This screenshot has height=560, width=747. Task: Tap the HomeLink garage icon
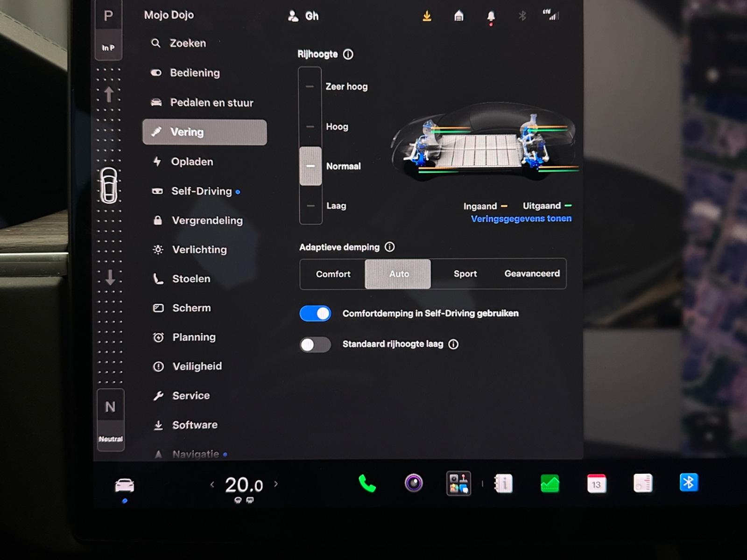[459, 16]
